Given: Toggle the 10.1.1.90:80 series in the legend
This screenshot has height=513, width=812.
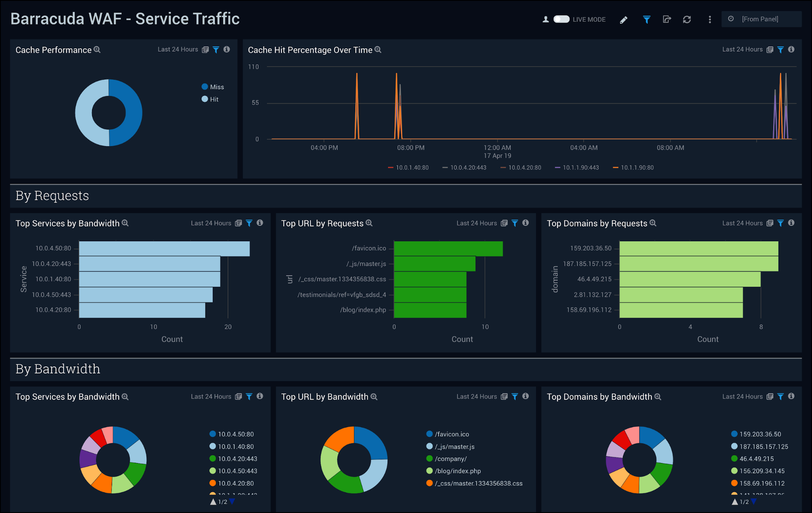Looking at the screenshot, I should pyautogui.click(x=633, y=167).
